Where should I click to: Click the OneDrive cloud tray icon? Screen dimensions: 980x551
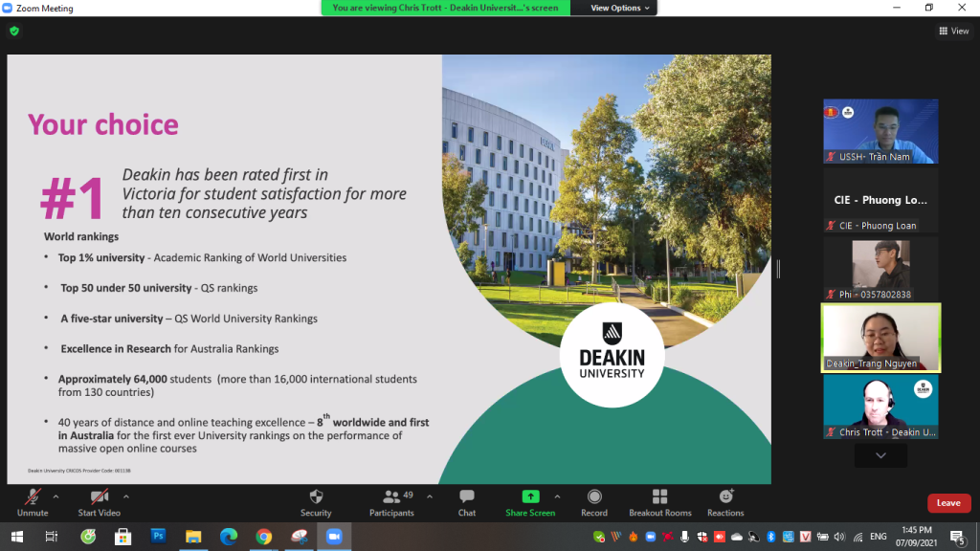click(x=737, y=537)
